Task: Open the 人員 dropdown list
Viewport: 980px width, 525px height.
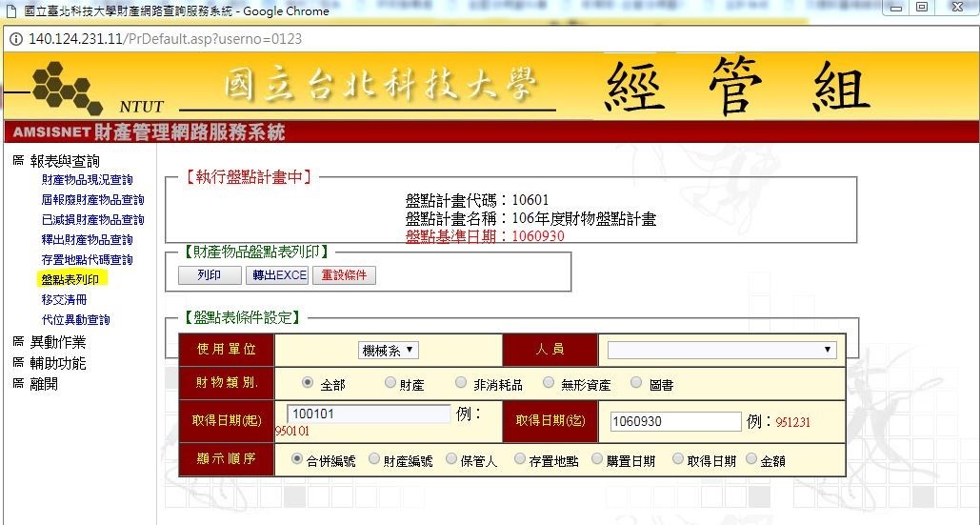Action: (722, 350)
